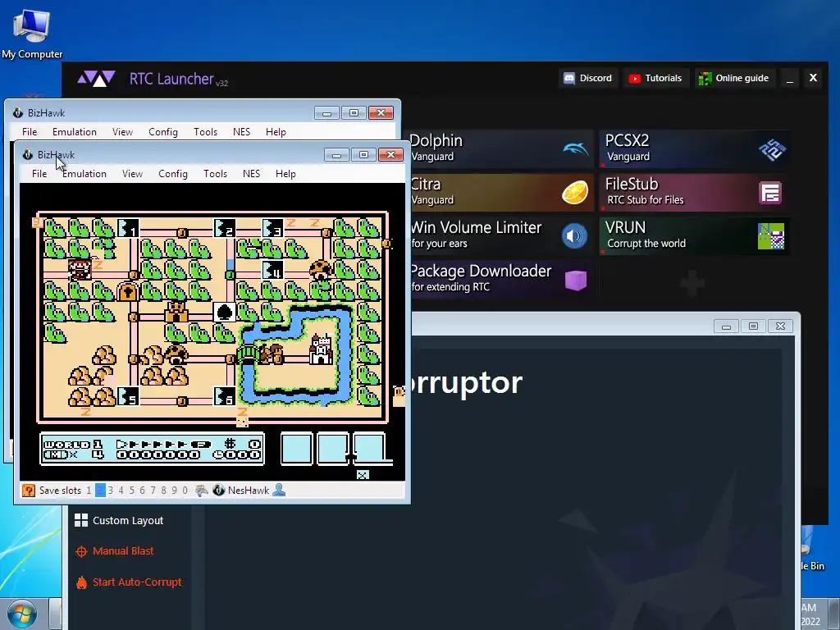Select save slot 5

[x=132, y=491]
